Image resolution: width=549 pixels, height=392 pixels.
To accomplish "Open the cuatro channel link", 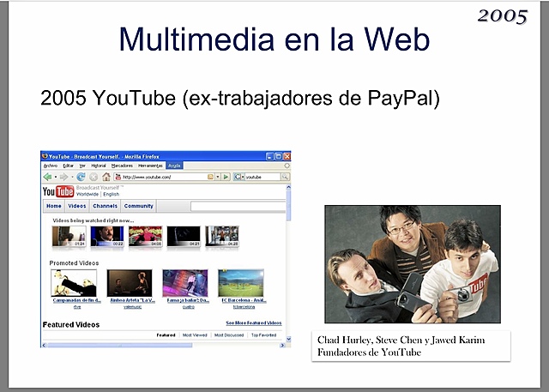I will (x=189, y=307).
